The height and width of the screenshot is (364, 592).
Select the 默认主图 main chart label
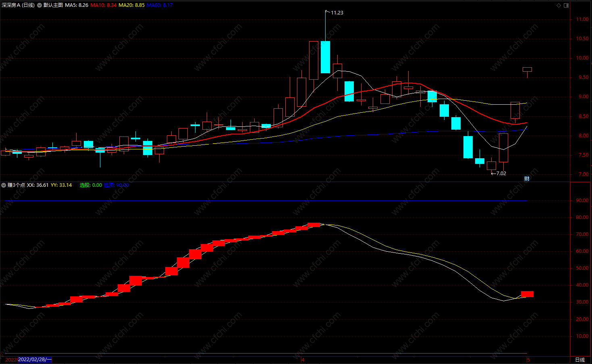[53, 5]
